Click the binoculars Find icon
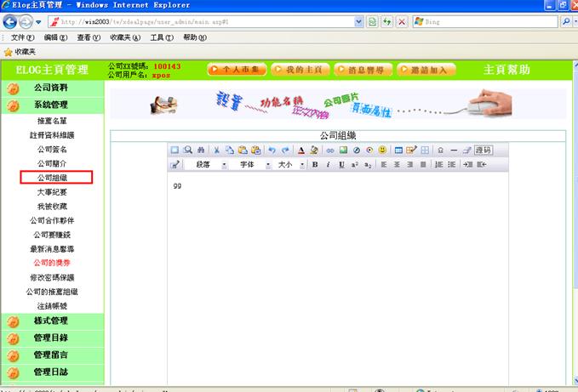This screenshot has height=392, width=578. (201, 150)
